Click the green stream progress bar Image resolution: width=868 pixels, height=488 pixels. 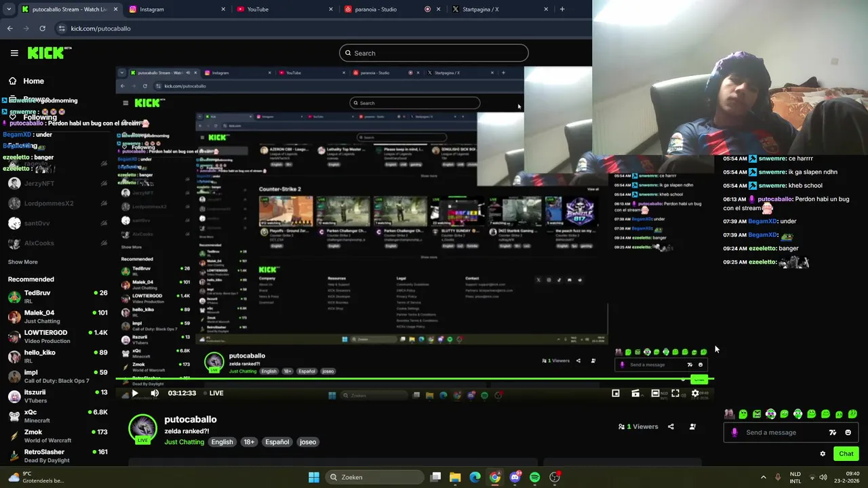tap(414, 379)
